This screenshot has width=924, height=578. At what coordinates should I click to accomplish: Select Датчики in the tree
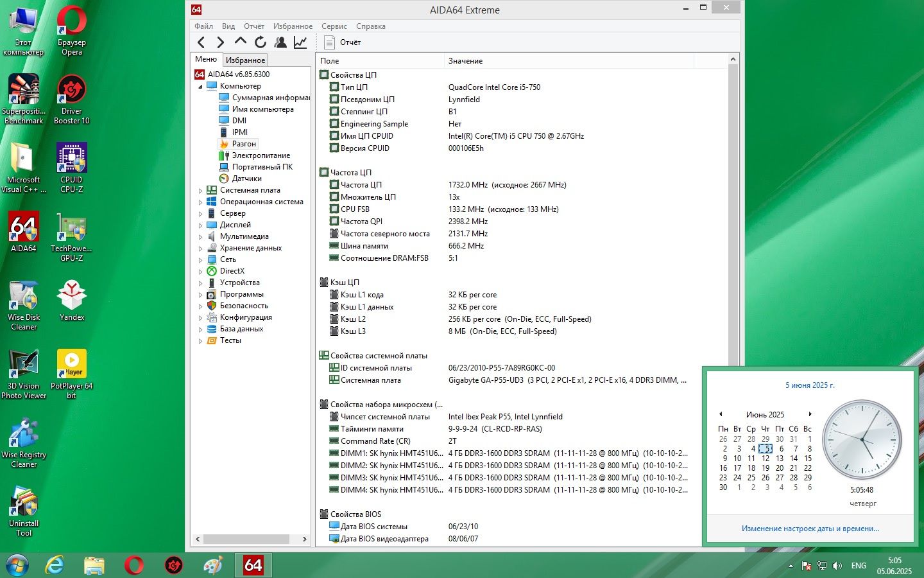247,179
